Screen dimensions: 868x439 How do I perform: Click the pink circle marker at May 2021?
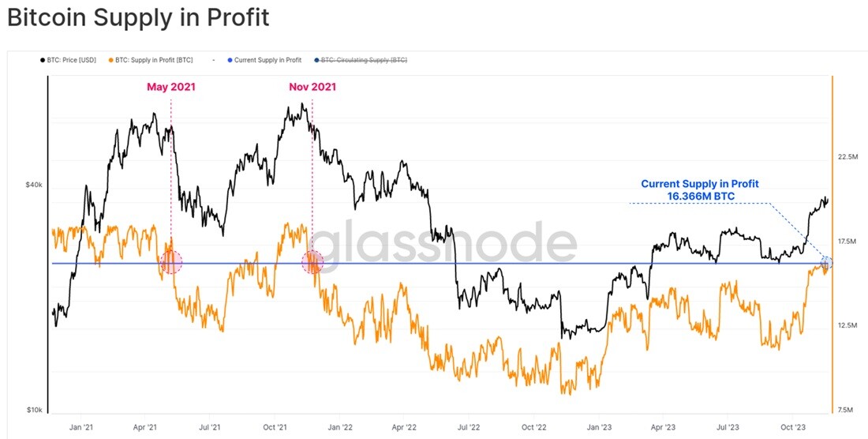(171, 262)
